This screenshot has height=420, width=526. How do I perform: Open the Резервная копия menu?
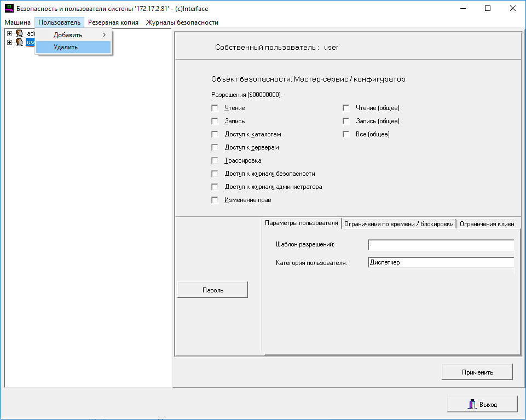click(113, 22)
